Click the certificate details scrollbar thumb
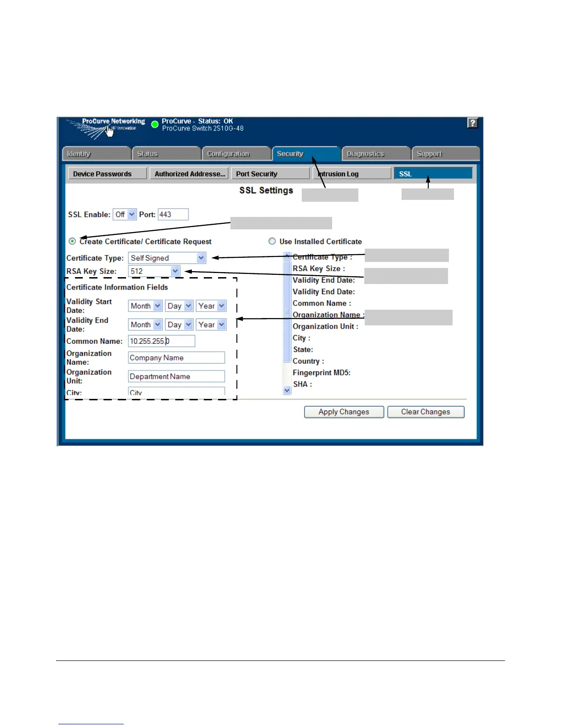Image resolution: width=563 pixels, height=728 pixels. pyautogui.click(x=287, y=311)
